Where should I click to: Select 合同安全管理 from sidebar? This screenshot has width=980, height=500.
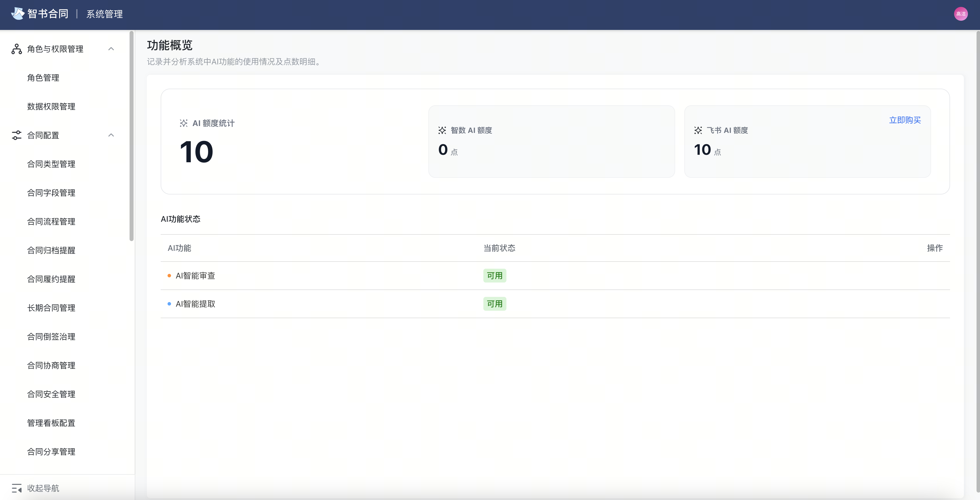[51, 394]
